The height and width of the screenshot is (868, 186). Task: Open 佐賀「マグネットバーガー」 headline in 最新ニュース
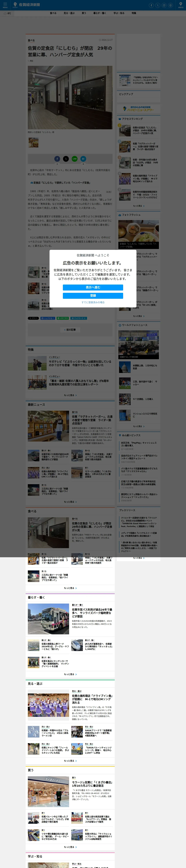click(92, 420)
